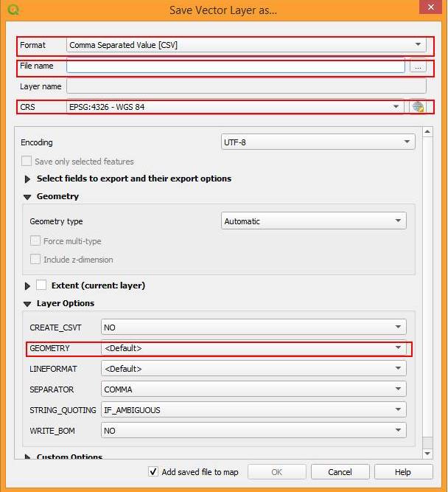Open the WRITE_BOM dropdown

[253, 431]
